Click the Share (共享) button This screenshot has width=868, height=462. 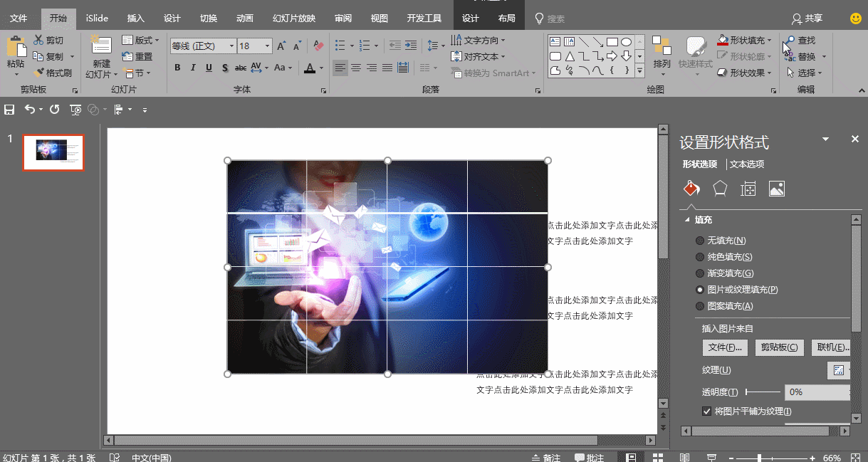point(807,19)
